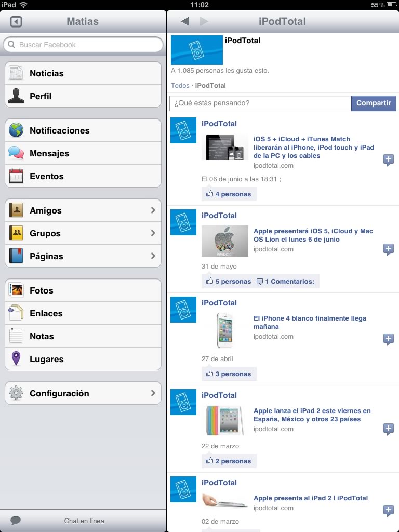
Task: Tap iPodTotal avatar on the 31 de mayo post
Action: click(x=183, y=222)
